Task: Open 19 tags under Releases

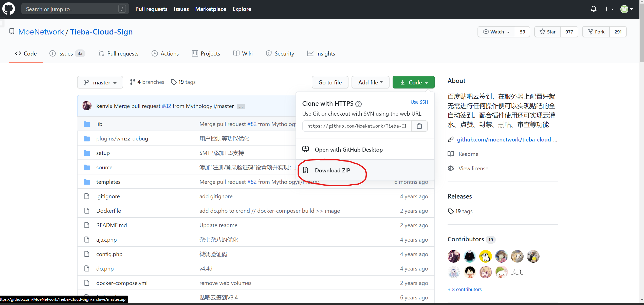Action: pyautogui.click(x=460, y=211)
